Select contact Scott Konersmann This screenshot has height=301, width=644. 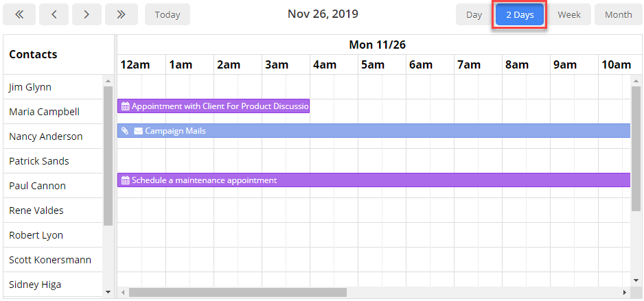[x=50, y=260]
